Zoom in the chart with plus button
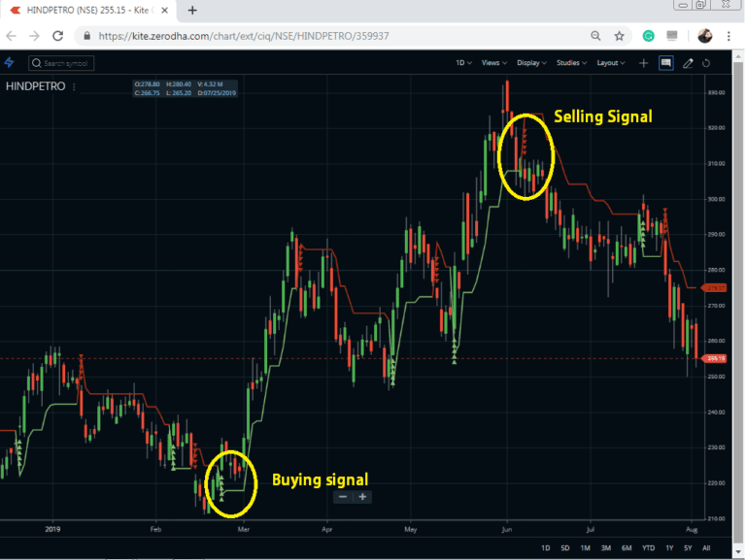746x560 pixels. point(362,496)
